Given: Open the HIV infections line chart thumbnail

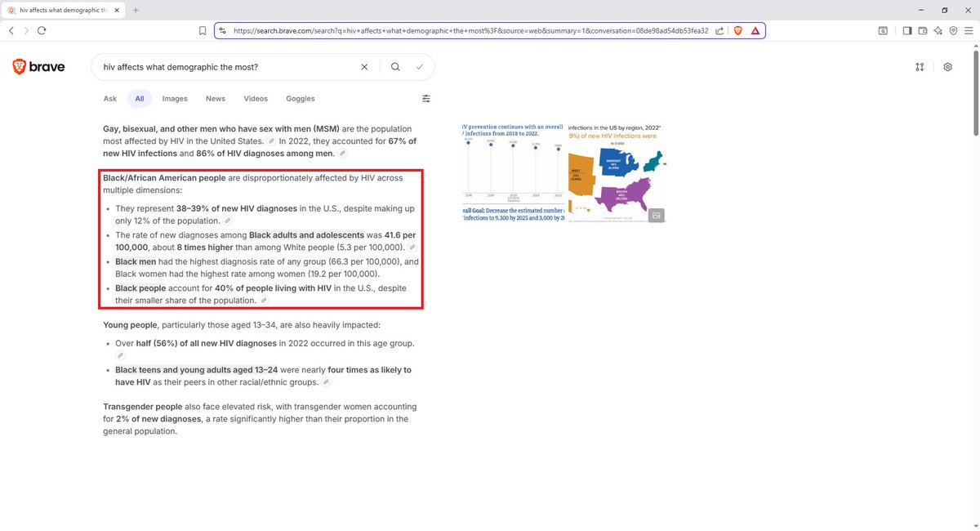Looking at the screenshot, I should [512, 172].
